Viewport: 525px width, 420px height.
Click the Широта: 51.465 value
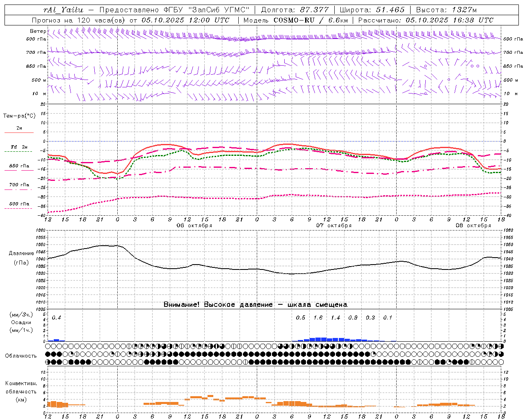coord(372,10)
